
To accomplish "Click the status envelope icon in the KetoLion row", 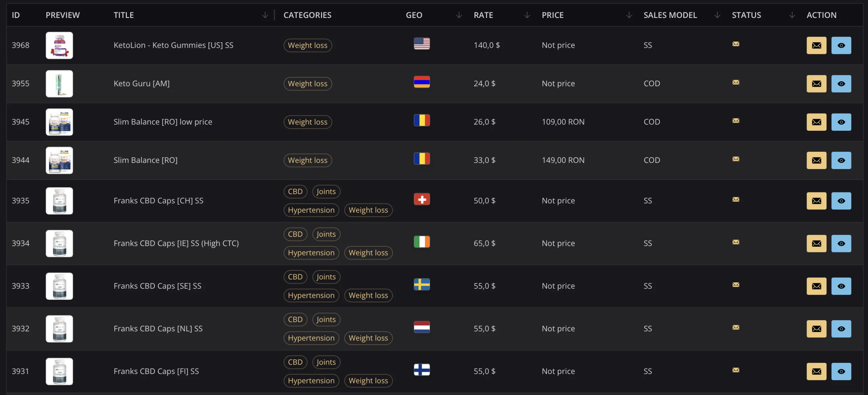I will (735, 44).
